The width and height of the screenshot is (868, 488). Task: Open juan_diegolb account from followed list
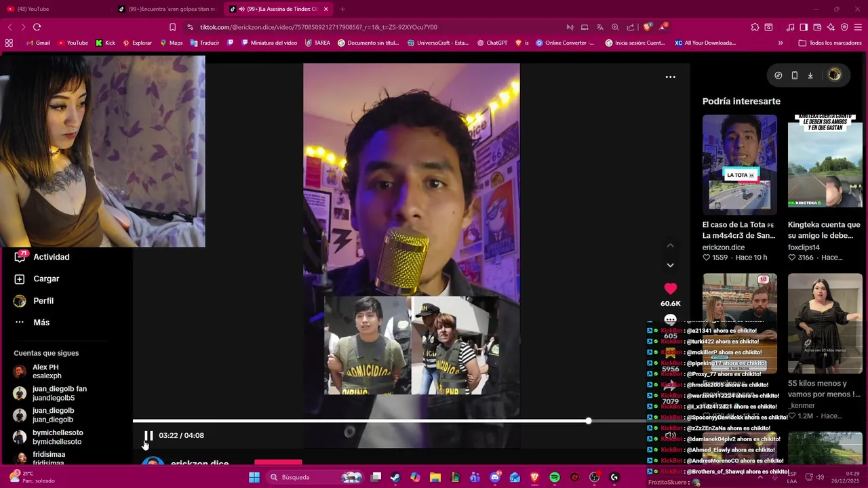click(x=43, y=415)
